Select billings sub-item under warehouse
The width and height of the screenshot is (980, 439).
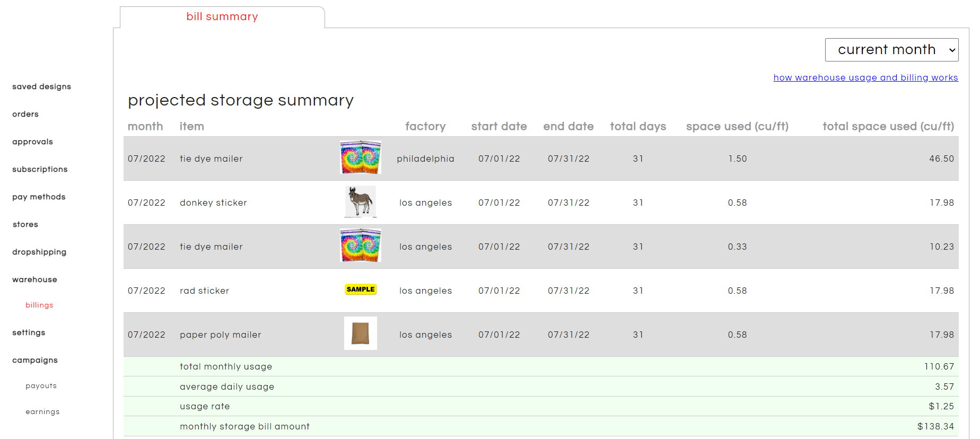(x=39, y=305)
